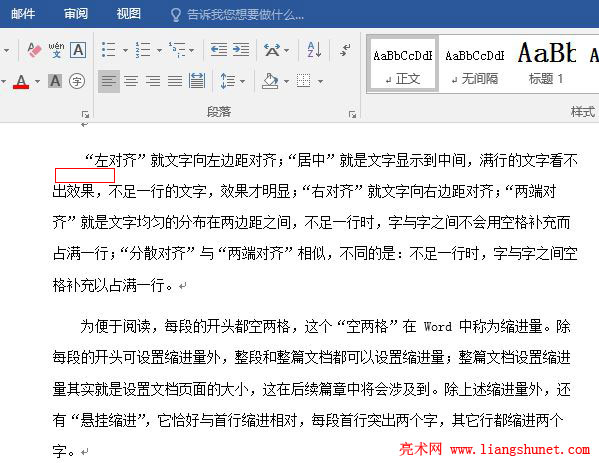Select align left button
The image size is (599, 463).
109,81
